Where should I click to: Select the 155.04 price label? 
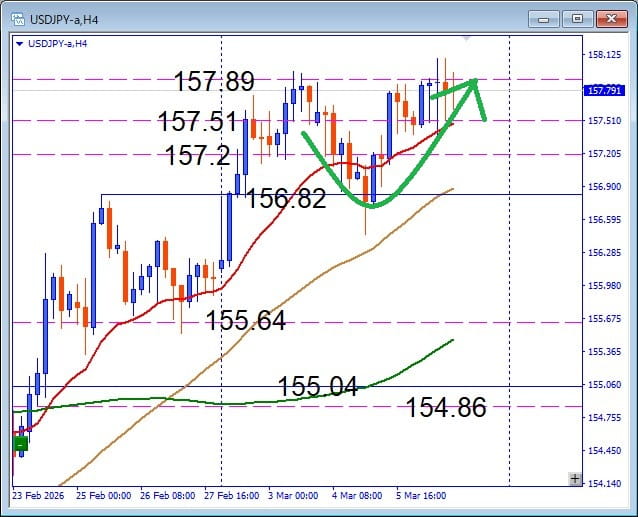pos(317,386)
